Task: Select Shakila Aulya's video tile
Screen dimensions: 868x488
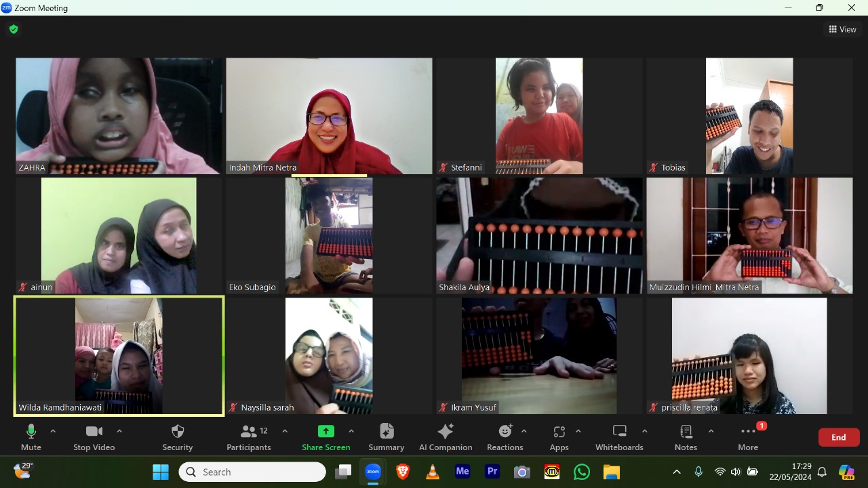Action: click(x=539, y=236)
